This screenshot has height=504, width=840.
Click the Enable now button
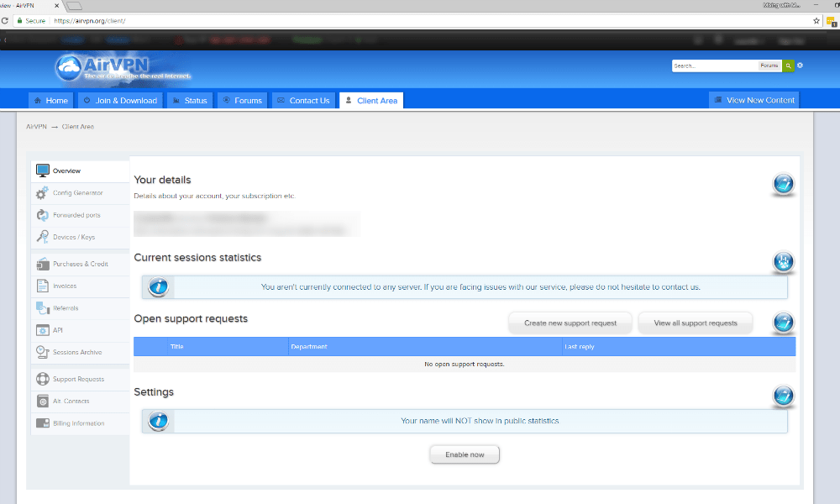465,454
